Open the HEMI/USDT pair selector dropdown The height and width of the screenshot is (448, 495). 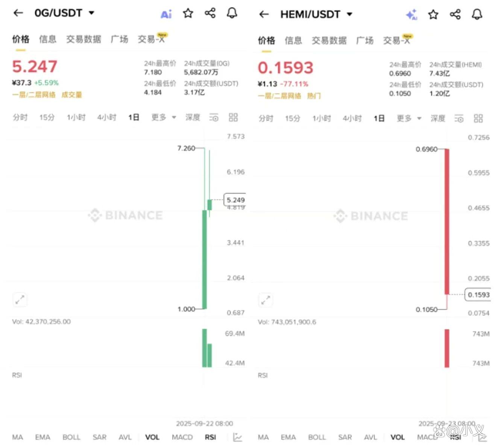point(349,14)
